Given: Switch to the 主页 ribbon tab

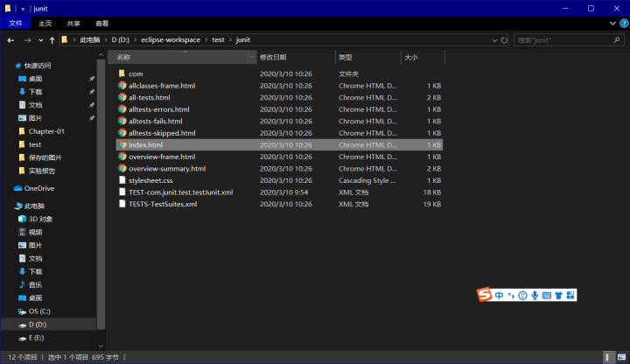Looking at the screenshot, I should (45, 24).
